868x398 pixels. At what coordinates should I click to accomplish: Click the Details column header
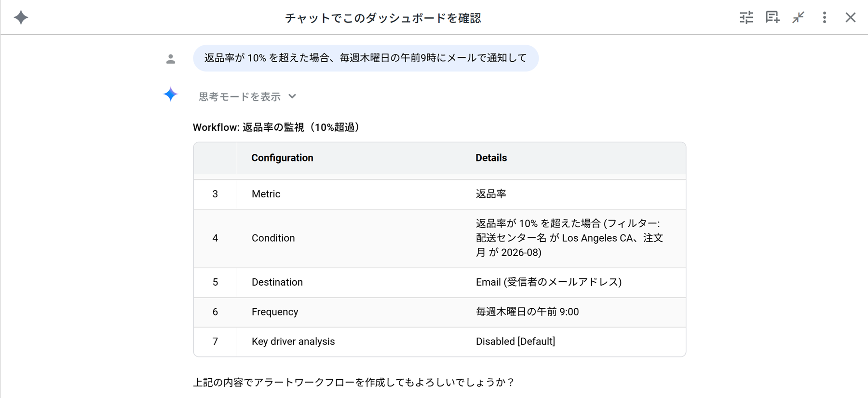coord(491,158)
